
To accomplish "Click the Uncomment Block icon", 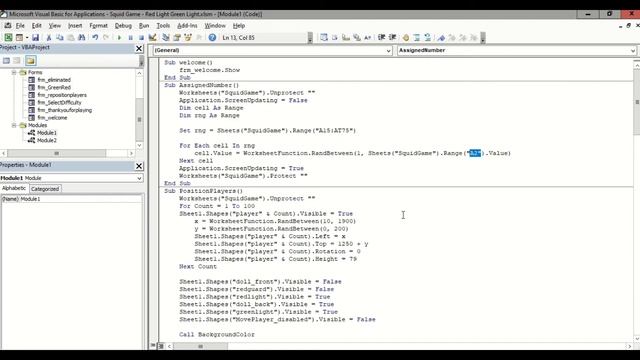I will coord(427,38).
